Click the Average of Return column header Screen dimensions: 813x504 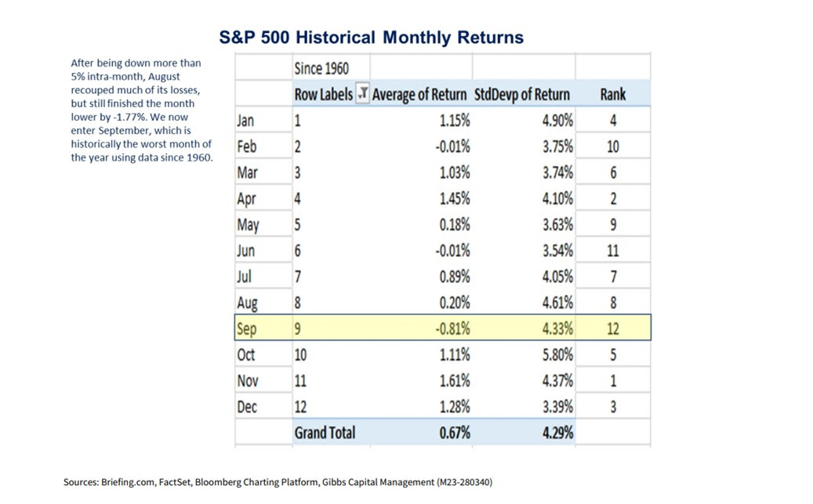(420, 94)
